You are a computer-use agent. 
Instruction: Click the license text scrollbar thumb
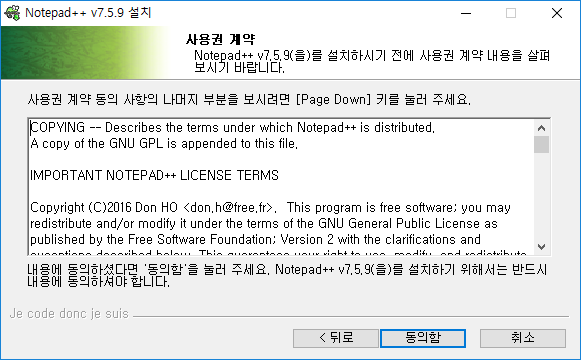click(x=541, y=144)
